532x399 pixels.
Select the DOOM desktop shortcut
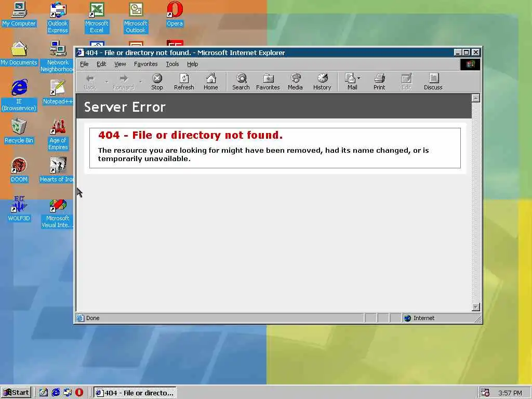(x=19, y=170)
